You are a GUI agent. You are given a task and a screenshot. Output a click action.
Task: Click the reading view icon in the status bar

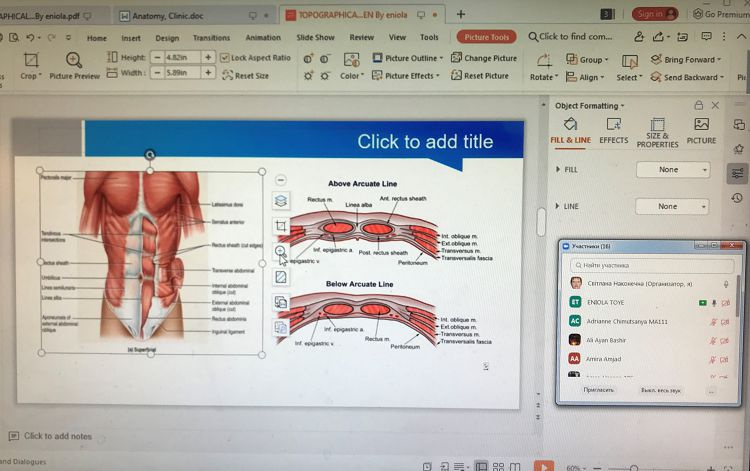tap(515, 467)
